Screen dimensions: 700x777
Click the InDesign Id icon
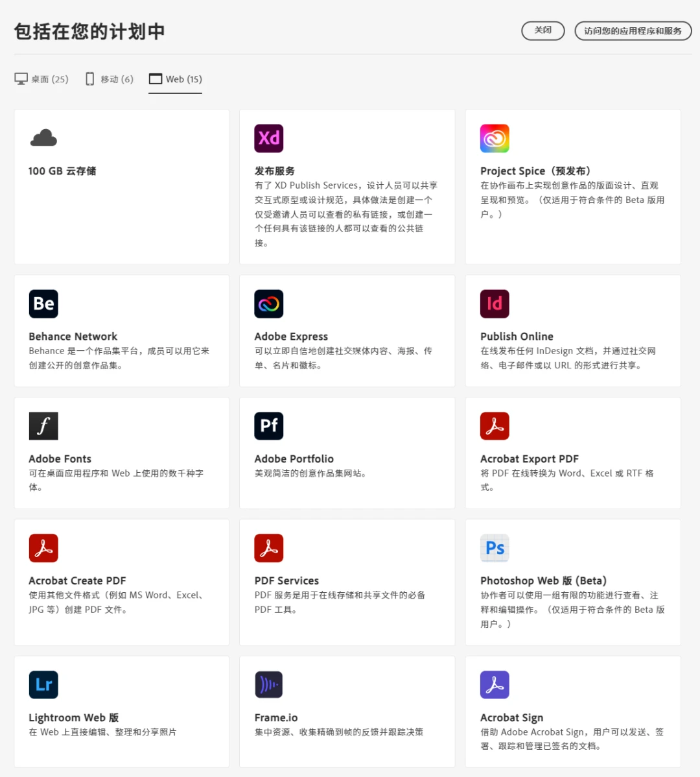(x=495, y=304)
